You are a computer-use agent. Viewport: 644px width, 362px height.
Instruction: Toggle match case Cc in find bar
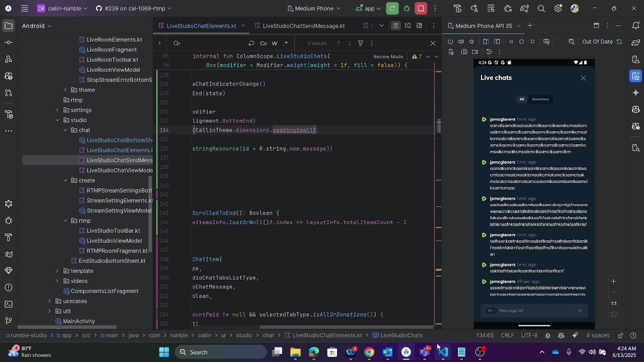[263, 43]
